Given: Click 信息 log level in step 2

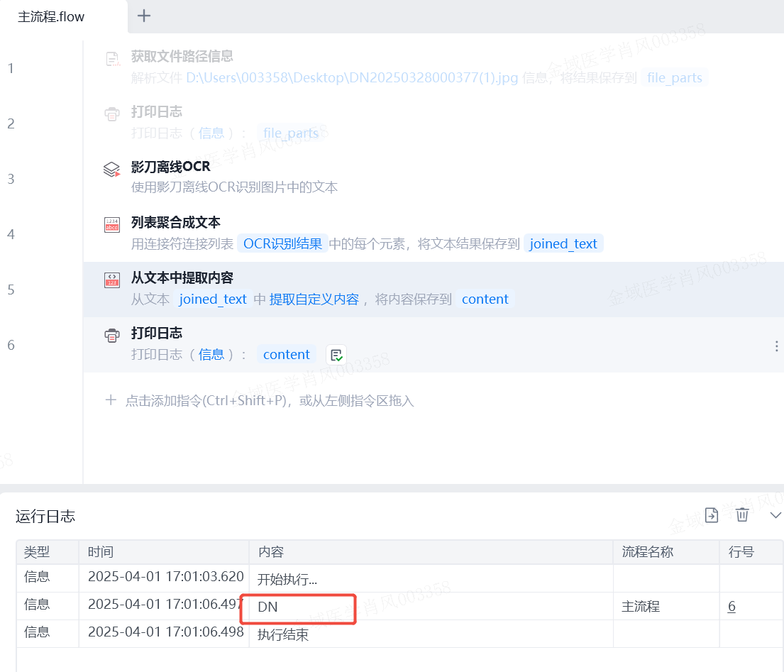Looking at the screenshot, I should point(211,133).
